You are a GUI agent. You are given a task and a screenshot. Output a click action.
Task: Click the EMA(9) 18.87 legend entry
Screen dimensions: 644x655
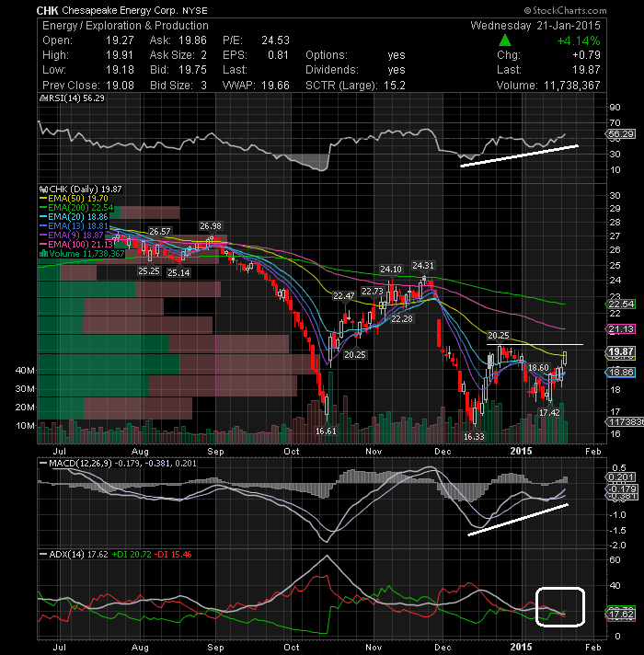[71, 236]
